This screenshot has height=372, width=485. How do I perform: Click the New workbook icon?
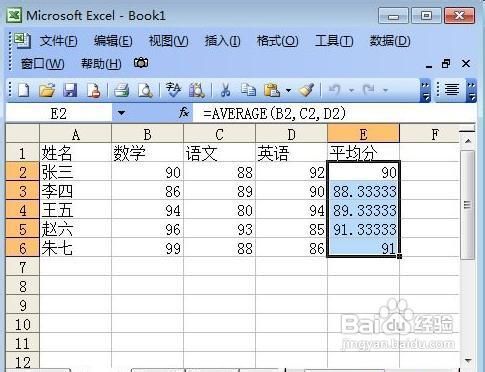click(x=23, y=90)
